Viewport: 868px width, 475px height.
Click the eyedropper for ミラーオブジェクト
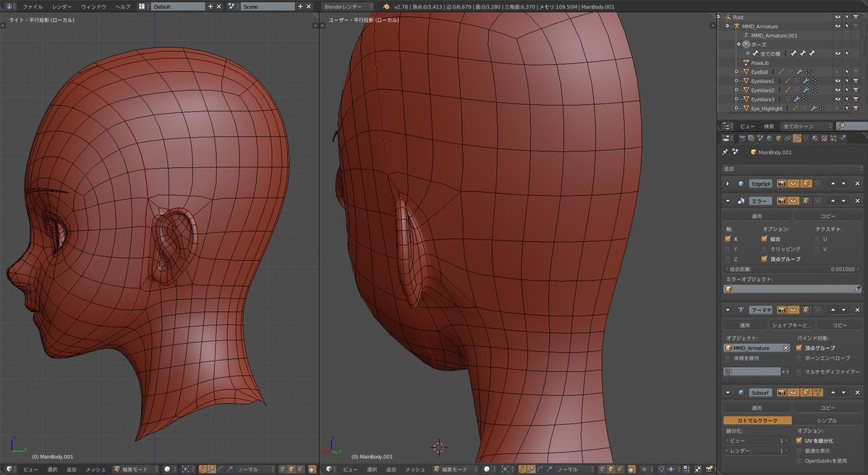pyautogui.click(x=858, y=288)
